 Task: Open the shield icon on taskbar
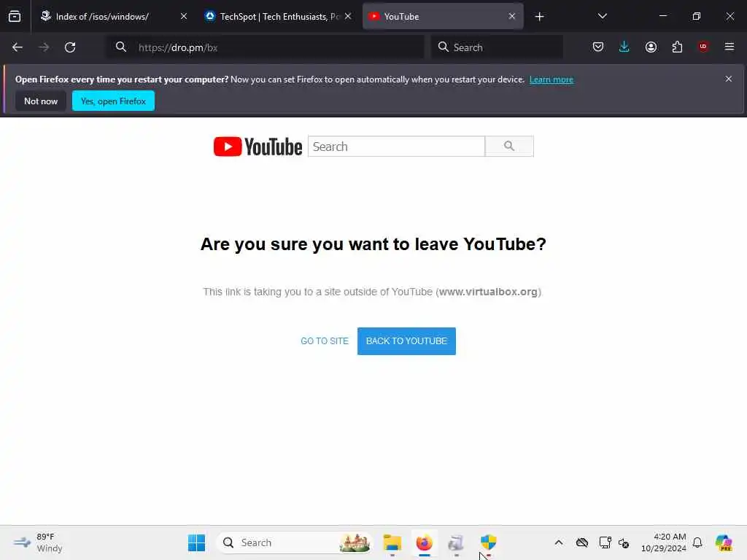click(488, 542)
